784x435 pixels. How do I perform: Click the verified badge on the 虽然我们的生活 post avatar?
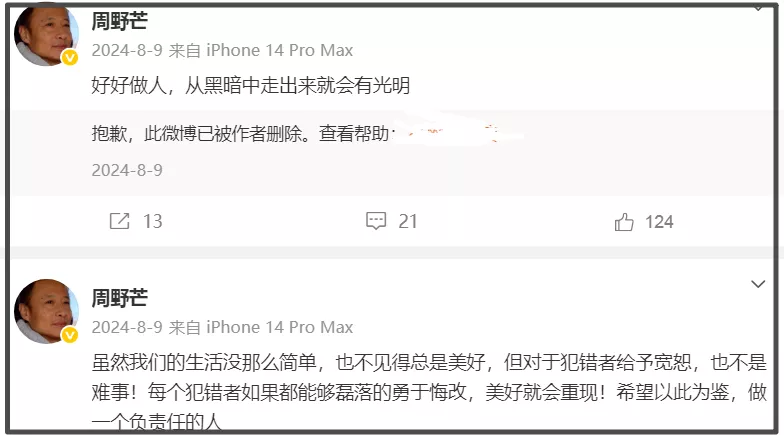pos(70,334)
